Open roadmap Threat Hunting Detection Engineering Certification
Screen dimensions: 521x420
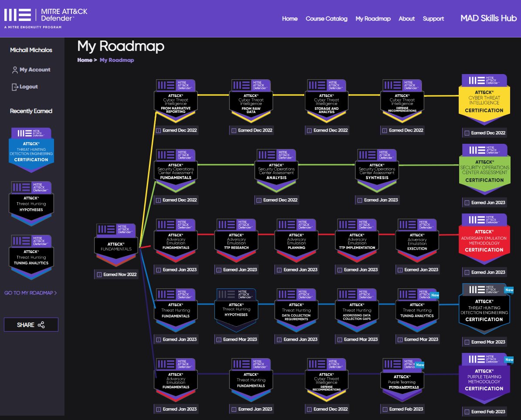click(484, 309)
